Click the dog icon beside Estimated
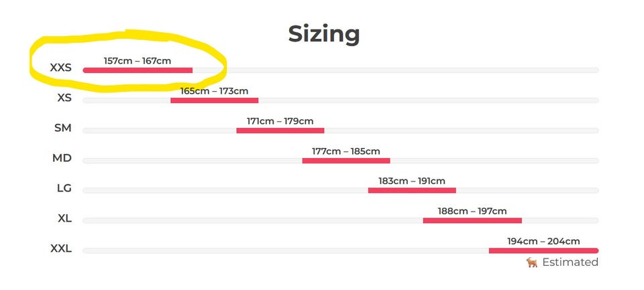Image resolution: width=644 pixels, height=290 pixels. click(532, 263)
